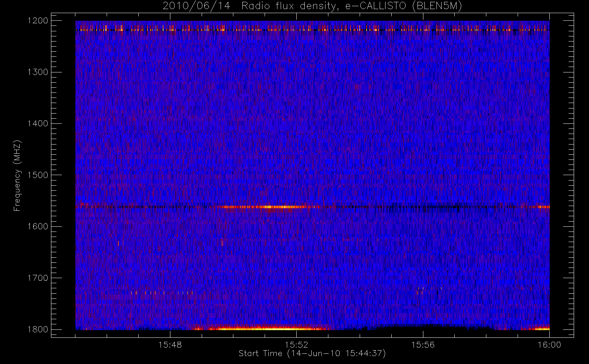589x364 pixels.
Task: Click the 1400 frequency tick label
Action: coord(38,123)
